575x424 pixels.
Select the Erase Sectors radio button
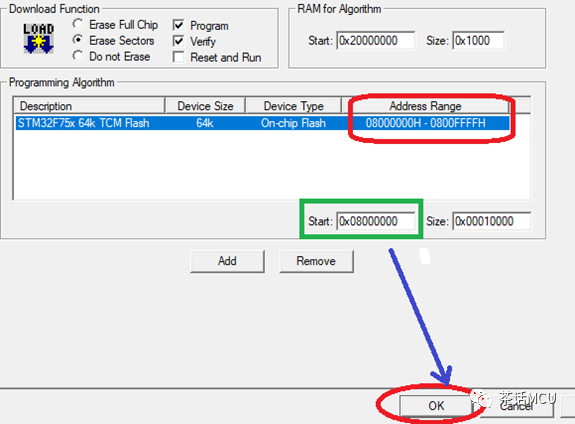tap(78, 40)
